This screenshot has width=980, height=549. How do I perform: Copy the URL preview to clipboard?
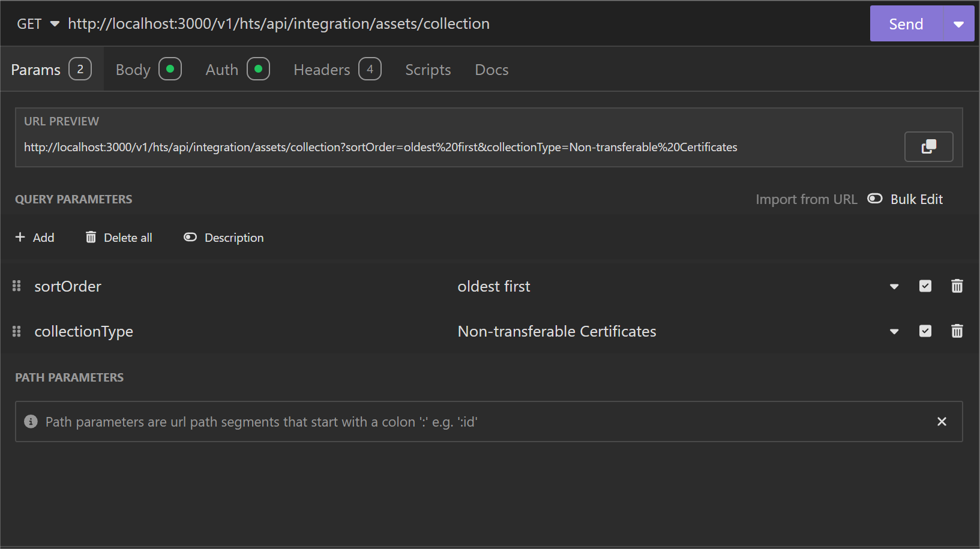pyautogui.click(x=928, y=146)
